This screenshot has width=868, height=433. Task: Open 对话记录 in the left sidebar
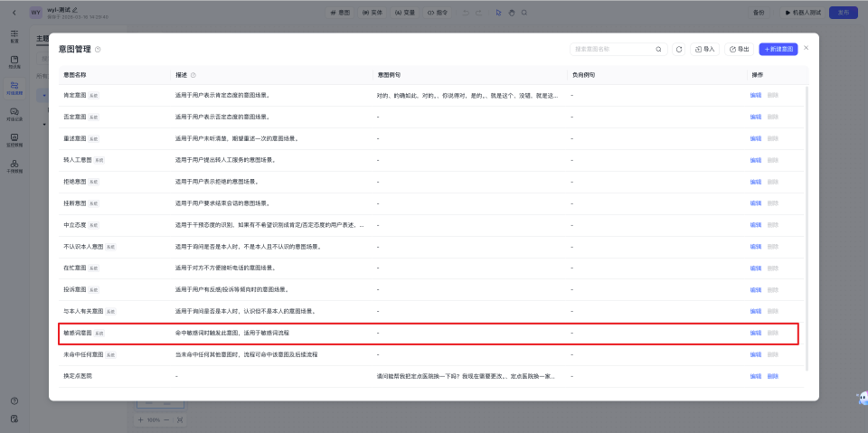(x=14, y=114)
